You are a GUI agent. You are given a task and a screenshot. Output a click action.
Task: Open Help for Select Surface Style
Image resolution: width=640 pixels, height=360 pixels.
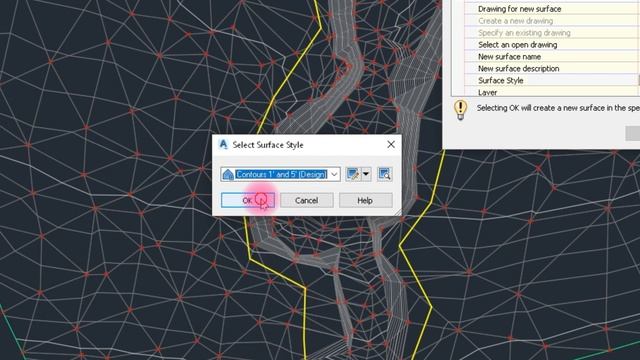coord(365,200)
